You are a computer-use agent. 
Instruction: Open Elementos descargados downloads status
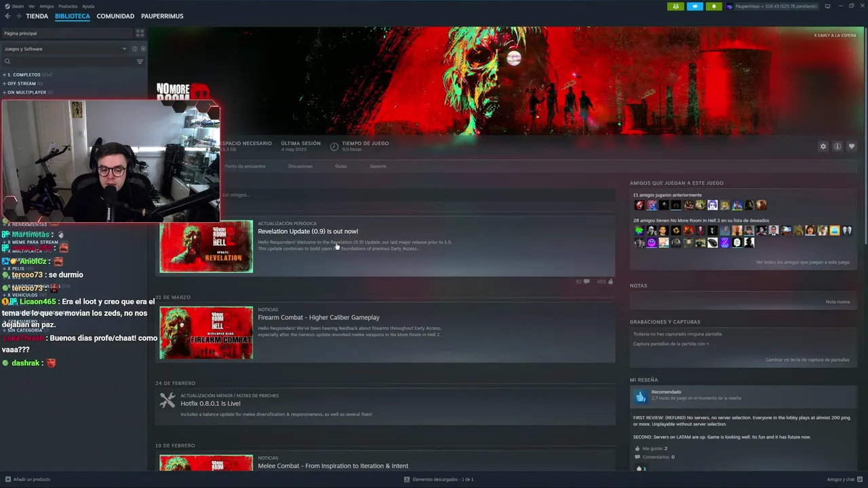point(439,479)
